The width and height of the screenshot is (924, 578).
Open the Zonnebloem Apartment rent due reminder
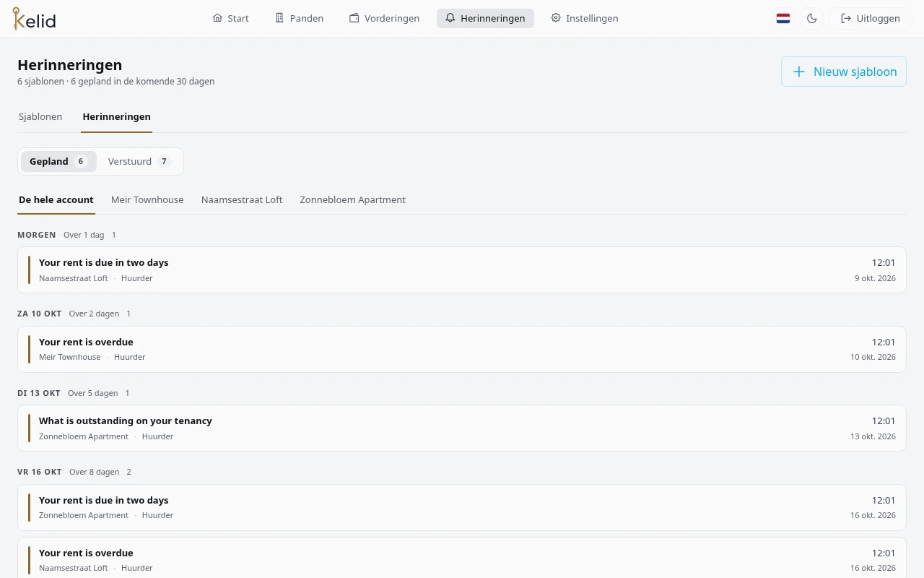coord(462,507)
